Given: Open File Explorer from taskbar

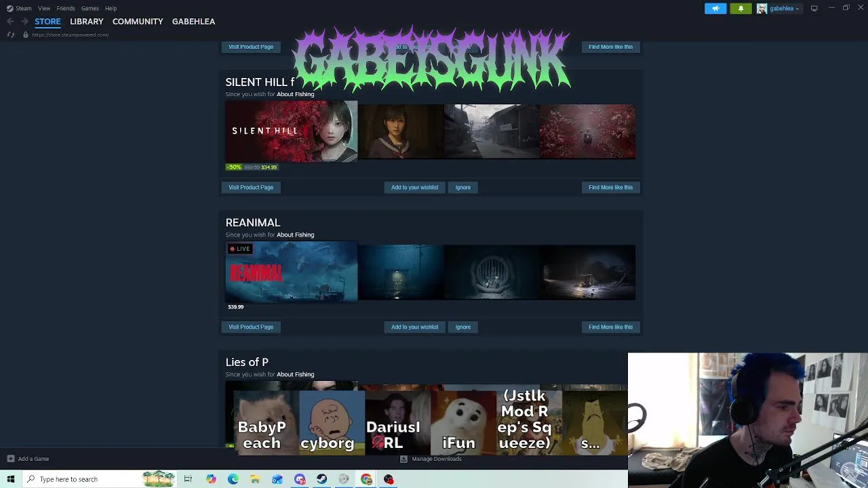Looking at the screenshot, I should point(255,479).
